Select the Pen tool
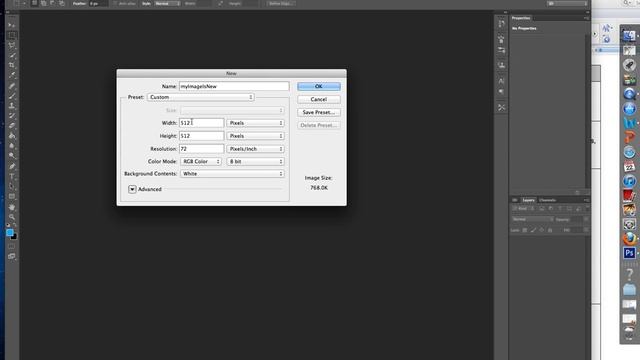Viewport: 640px width, 360px height. [11, 166]
